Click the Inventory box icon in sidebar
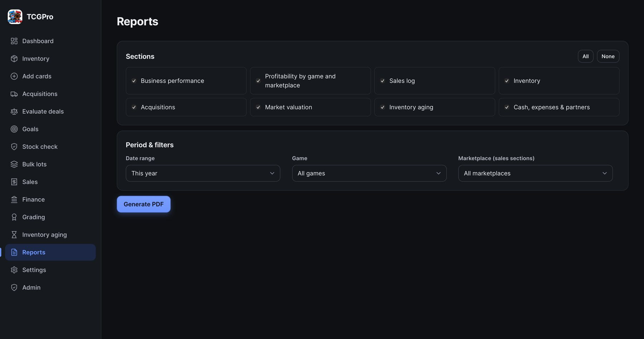The image size is (644, 339). 14,59
